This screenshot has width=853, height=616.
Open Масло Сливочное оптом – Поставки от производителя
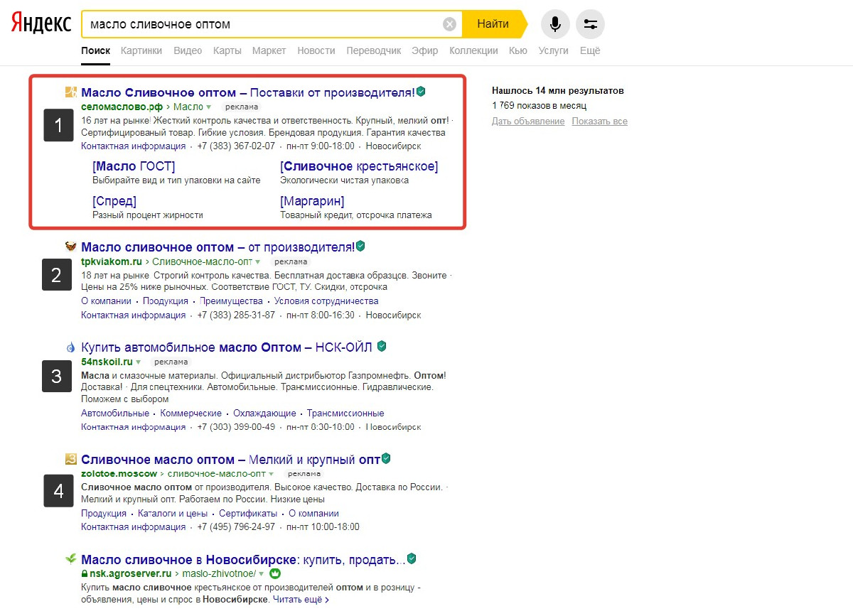[x=248, y=92]
